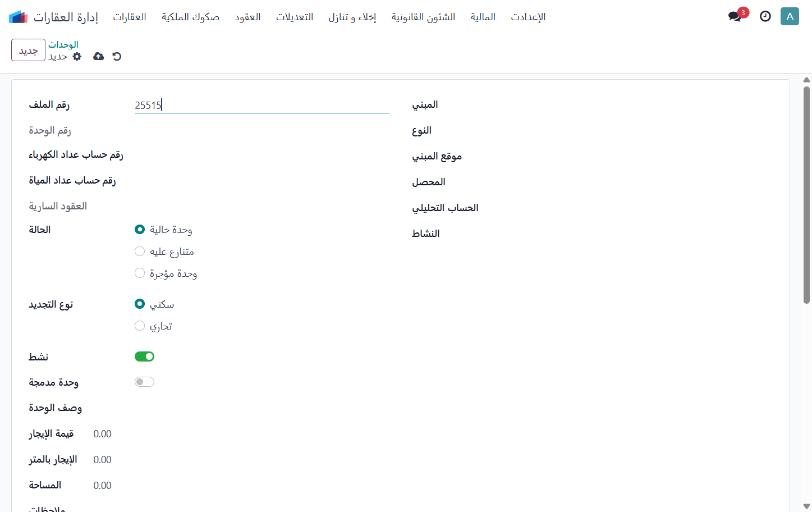The height and width of the screenshot is (512, 812).
Task: Discard changes with the undo arrow icon
Action: pyautogui.click(x=117, y=56)
